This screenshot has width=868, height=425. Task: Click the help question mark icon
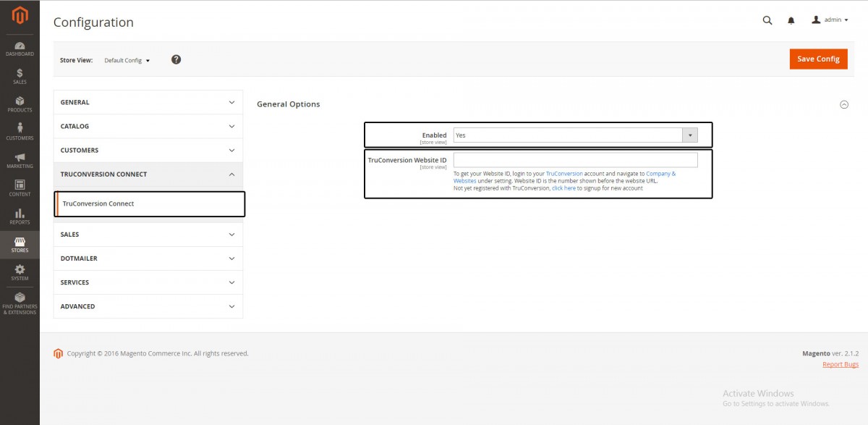(176, 59)
